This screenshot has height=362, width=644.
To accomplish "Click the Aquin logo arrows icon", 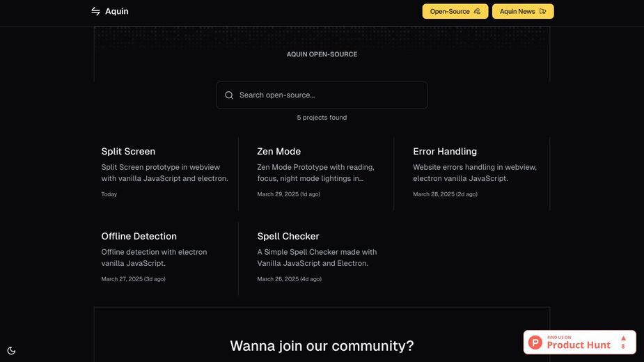I will click(95, 12).
